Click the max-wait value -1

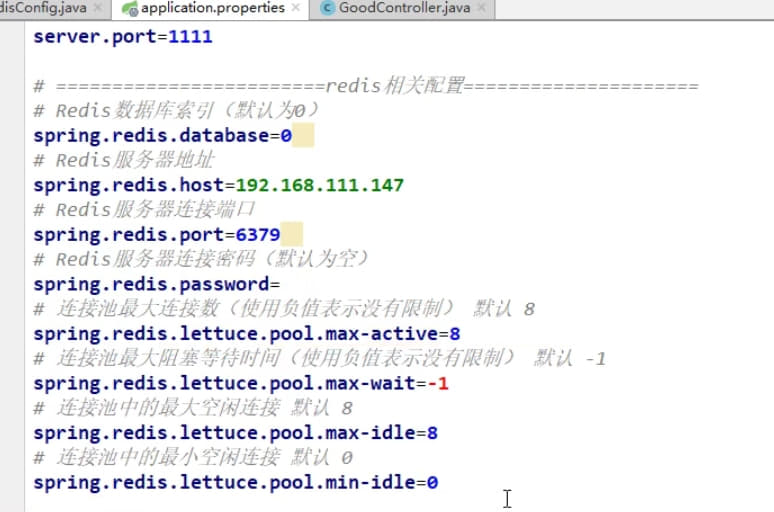(x=437, y=383)
